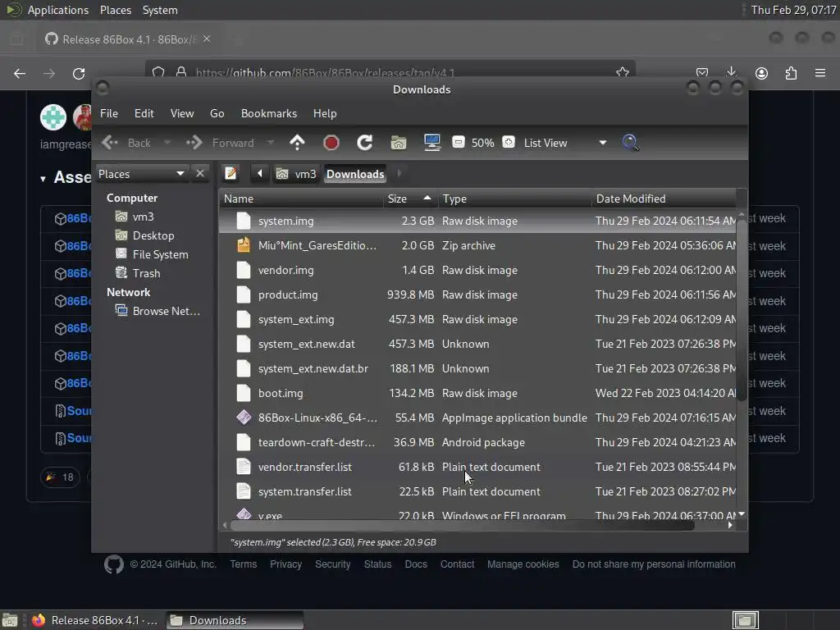This screenshot has width=840, height=630.
Task: Reload the Downloads folder view
Action: (365, 143)
